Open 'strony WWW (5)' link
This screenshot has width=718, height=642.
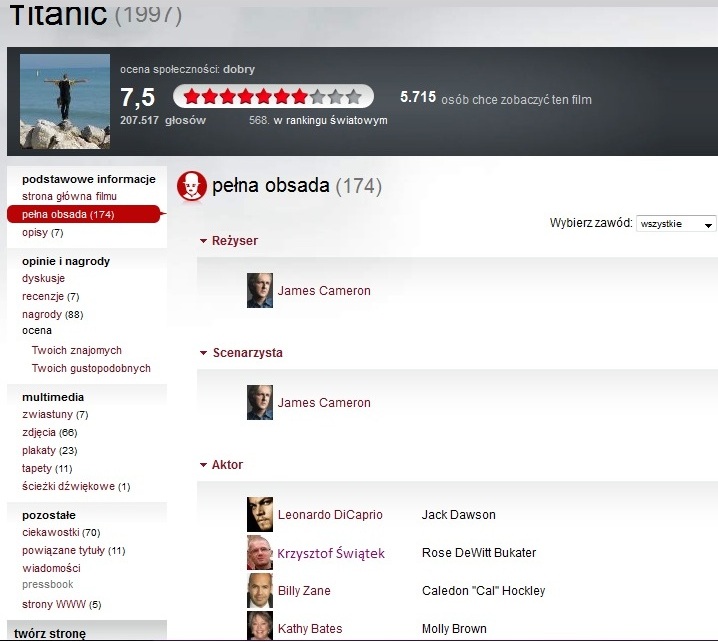pyautogui.click(x=62, y=605)
